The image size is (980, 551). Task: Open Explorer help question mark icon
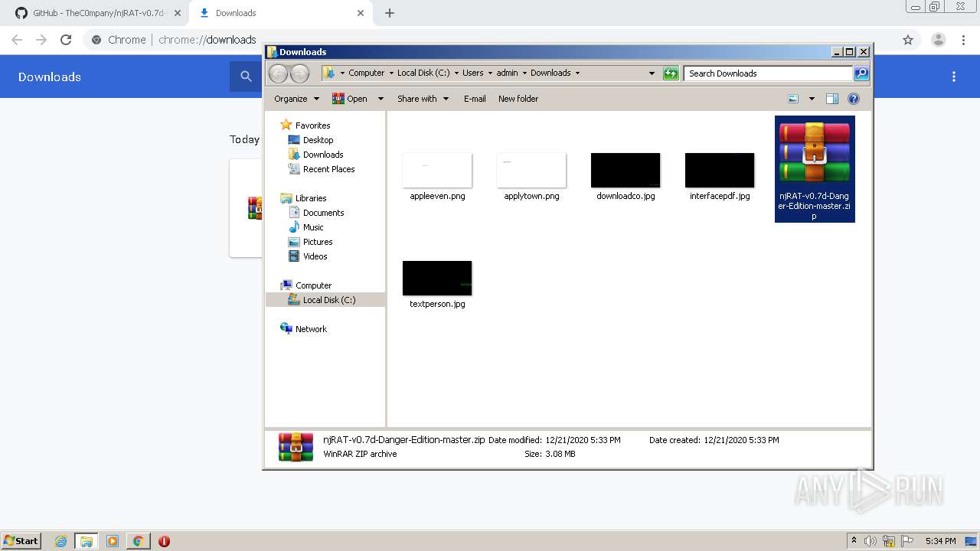pyautogui.click(x=854, y=99)
